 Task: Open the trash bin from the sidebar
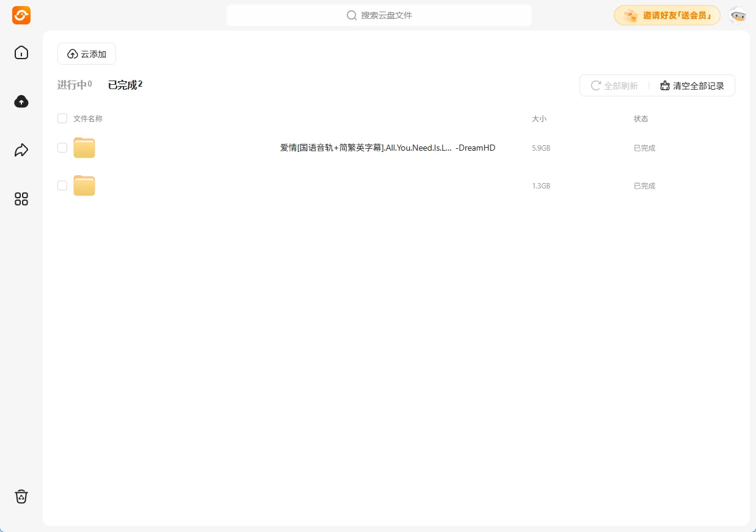pyautogui.click(x=21, y=496)
